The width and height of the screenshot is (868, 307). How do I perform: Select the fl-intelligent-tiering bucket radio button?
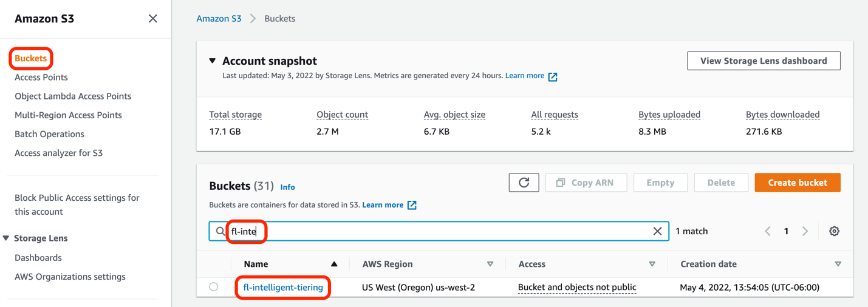click(214, 287)
